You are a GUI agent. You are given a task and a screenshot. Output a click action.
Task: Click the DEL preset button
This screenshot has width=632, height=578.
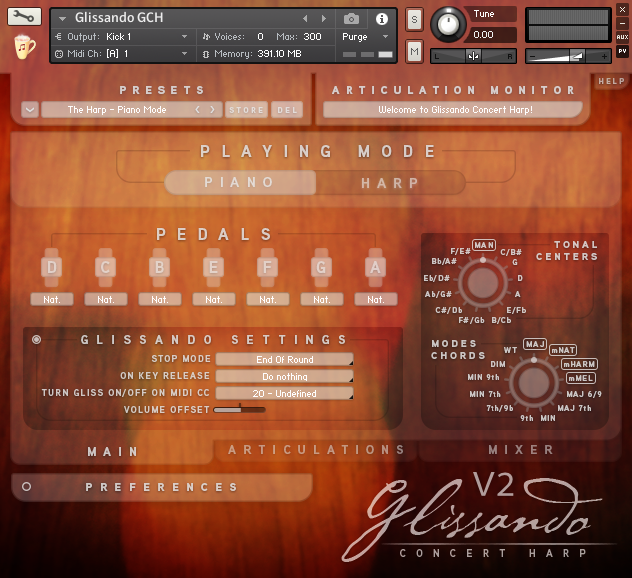click(x=287, y=110)
